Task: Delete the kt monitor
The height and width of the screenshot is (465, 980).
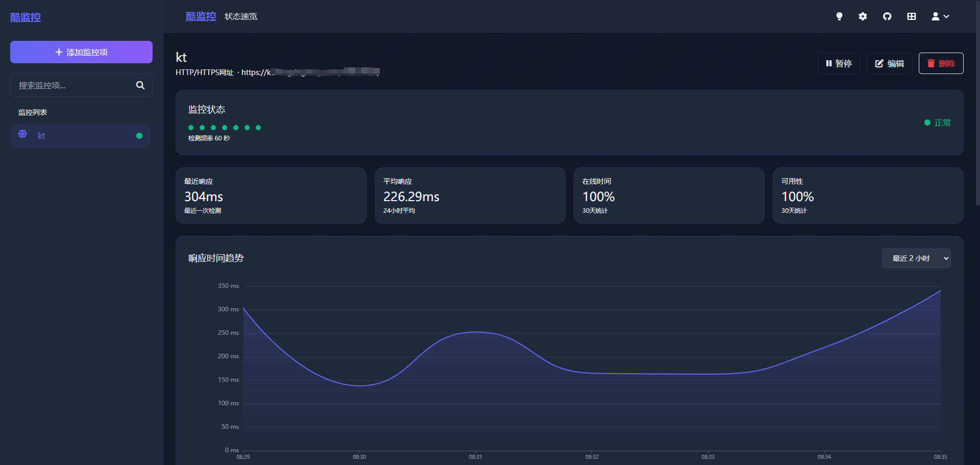Action: (941, 63)
